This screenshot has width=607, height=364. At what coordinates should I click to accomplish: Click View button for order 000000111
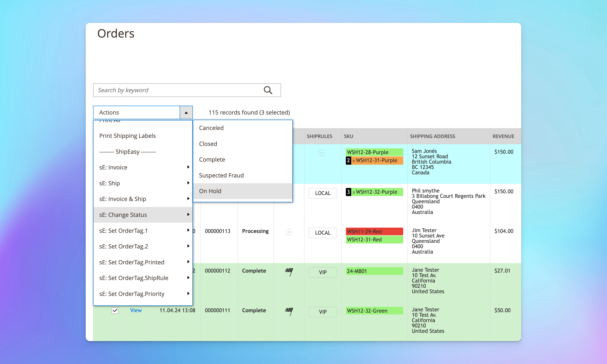click(x=136, y=310)
